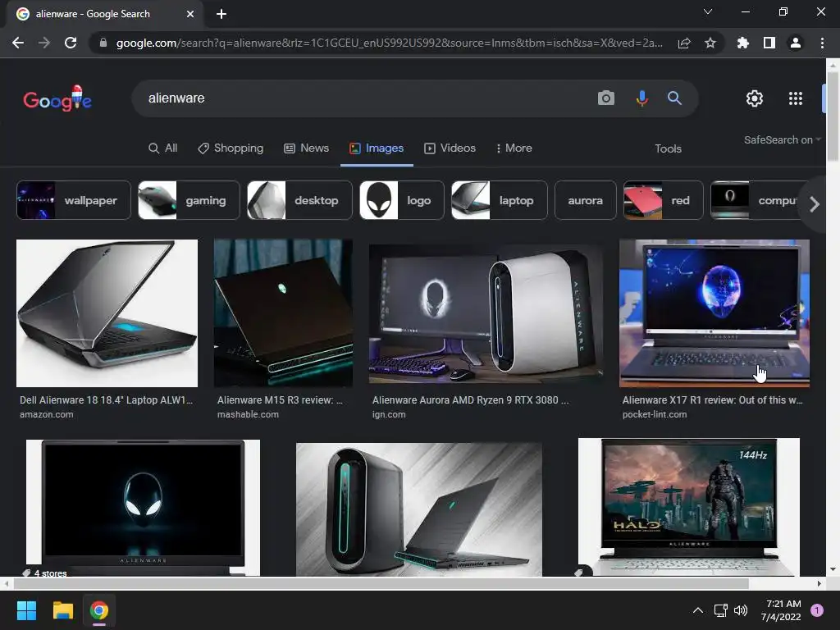Bookmark this page with the star

710,43
